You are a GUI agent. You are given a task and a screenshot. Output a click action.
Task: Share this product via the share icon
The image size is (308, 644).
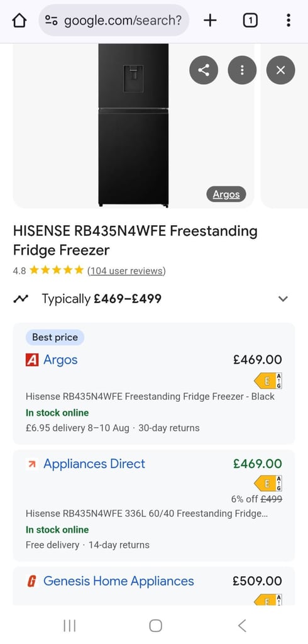click(x=204, y=70)
